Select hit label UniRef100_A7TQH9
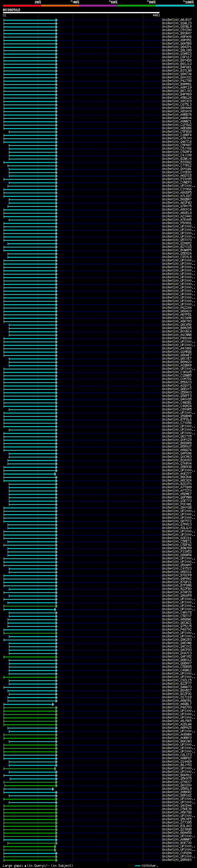 177,487
